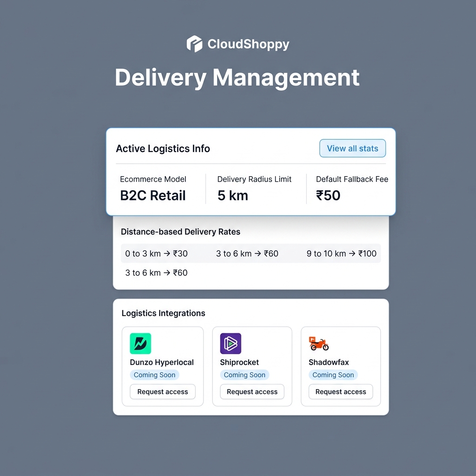Select the B2C Retail value
Viewport: 476px width, 476px height.
tap(152, 195)
